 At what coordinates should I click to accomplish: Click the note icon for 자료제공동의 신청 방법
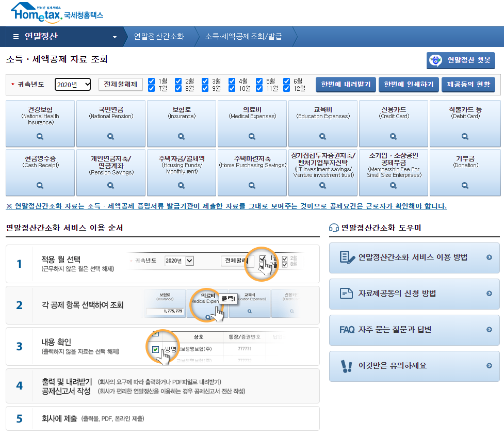click(346, 293)
